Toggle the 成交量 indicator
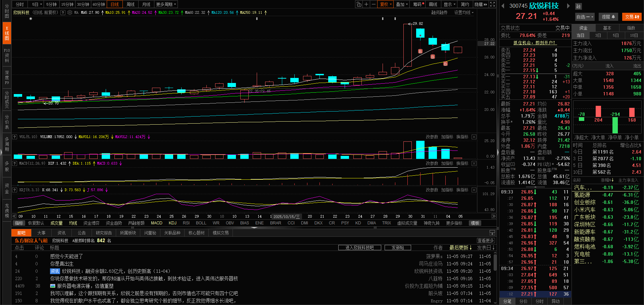This screenshot has height=305, width=644. tap(56, 223)
